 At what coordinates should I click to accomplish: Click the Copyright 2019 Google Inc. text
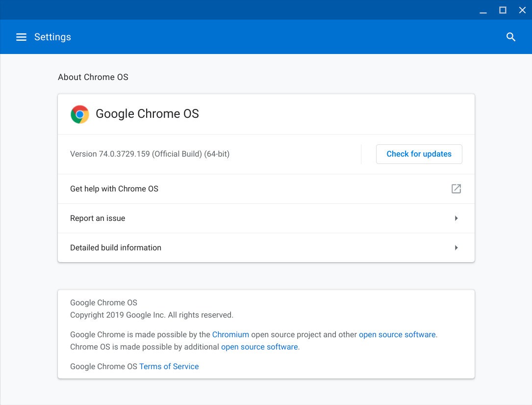tap(152, 315)
